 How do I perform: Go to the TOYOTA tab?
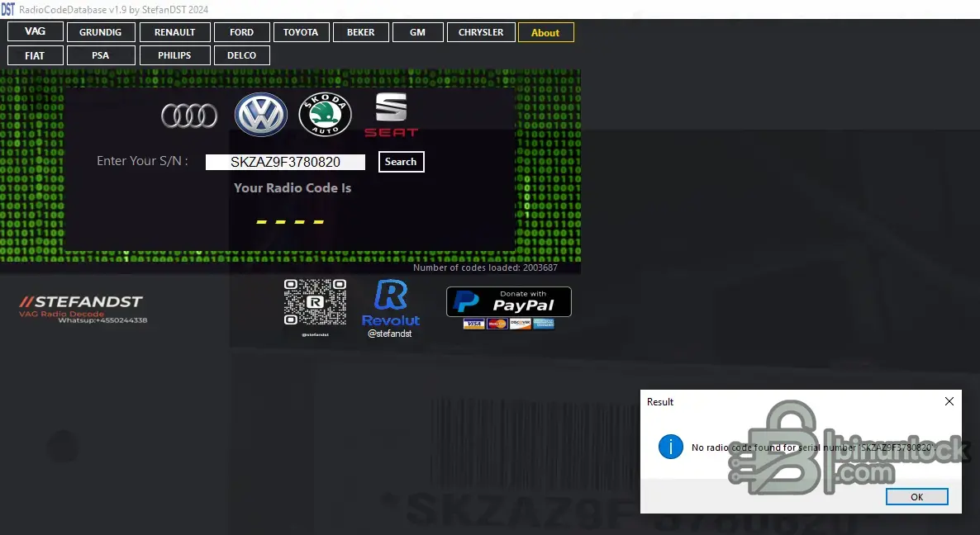301,32
